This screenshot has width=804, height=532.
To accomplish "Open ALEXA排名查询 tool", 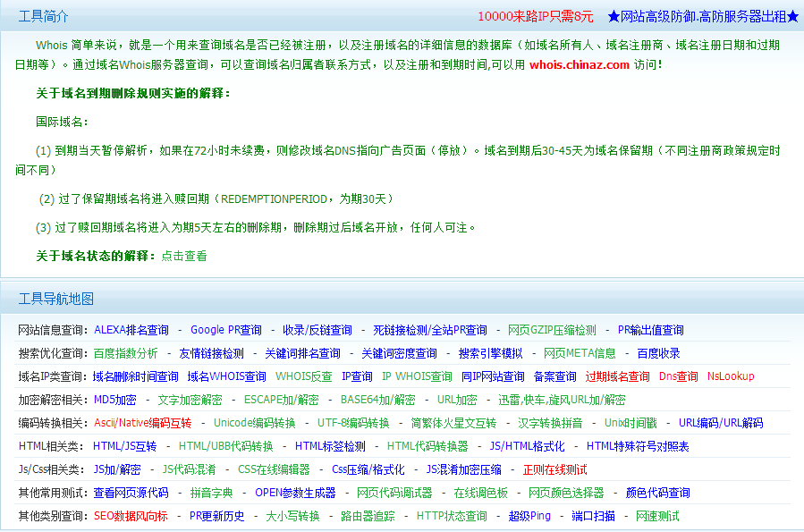I will click(131, 330).
